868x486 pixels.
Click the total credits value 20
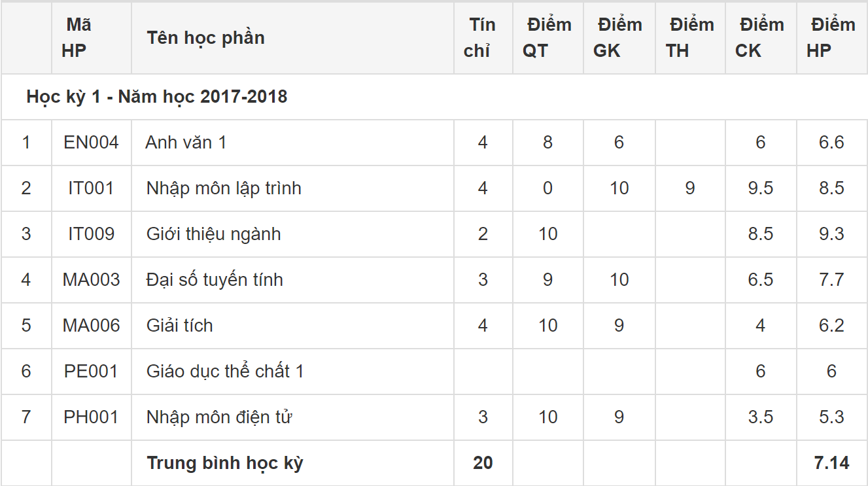click(x=483, y=463)
